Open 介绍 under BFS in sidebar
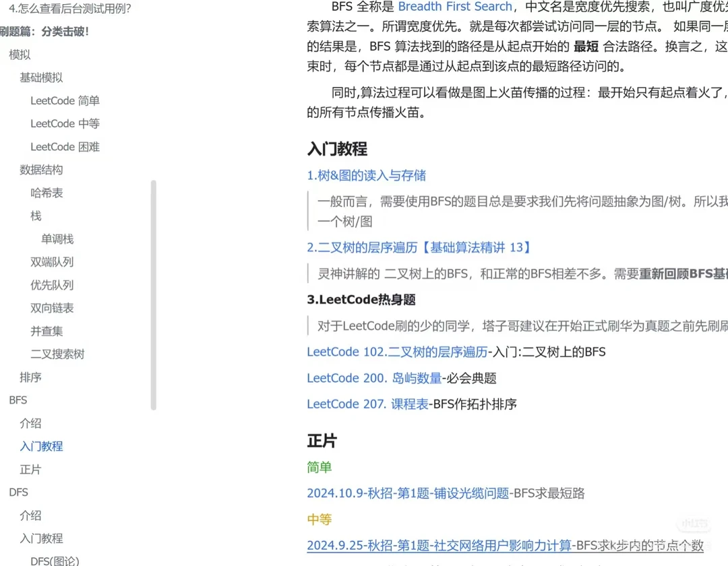 click(x=30, y=423)
